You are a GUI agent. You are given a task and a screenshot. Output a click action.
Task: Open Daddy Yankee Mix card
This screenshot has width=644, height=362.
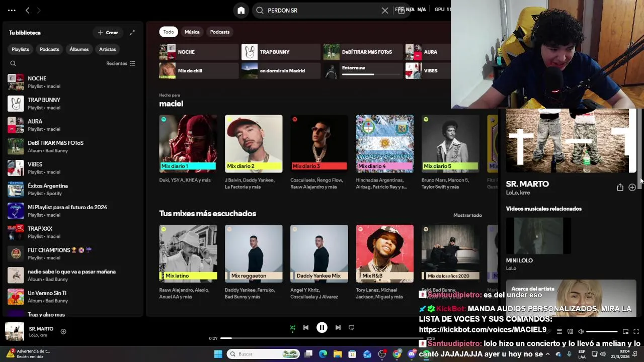click(x=319, y=261)
